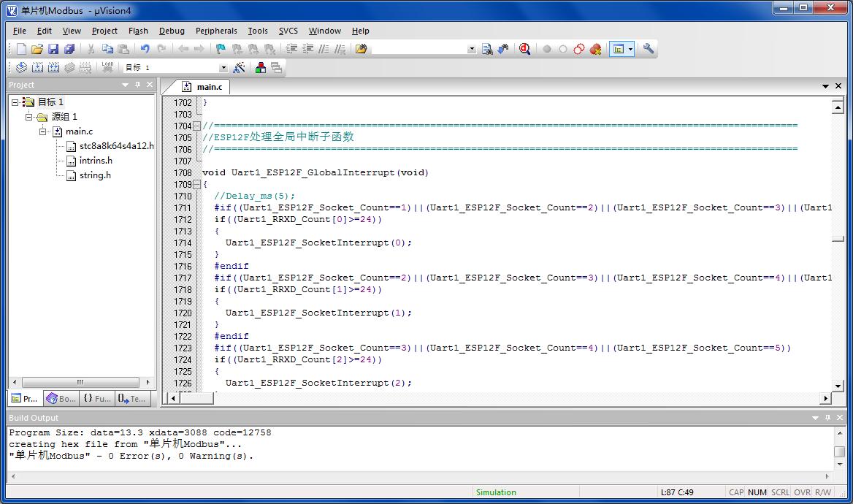Screen dimensions: 853x504
Task: Rebuild all target files icon
Action: pyautogui.click(x=53, y=67)
